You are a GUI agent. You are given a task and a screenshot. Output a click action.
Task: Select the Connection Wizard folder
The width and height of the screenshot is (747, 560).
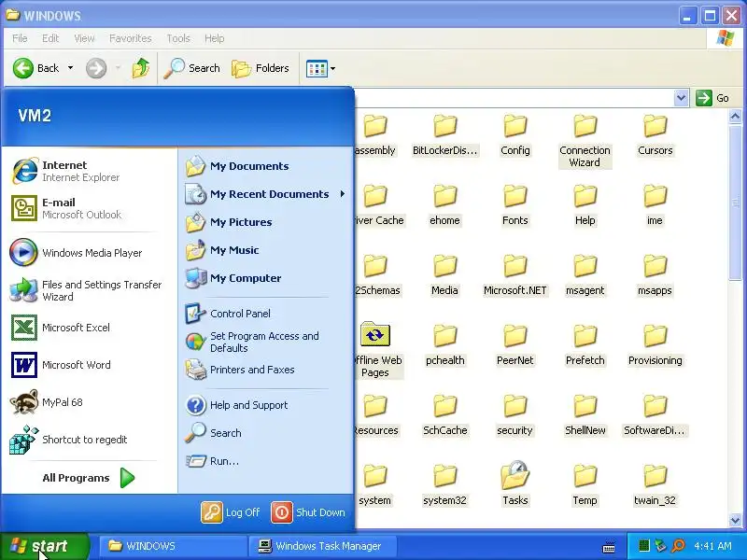(585, 141)
